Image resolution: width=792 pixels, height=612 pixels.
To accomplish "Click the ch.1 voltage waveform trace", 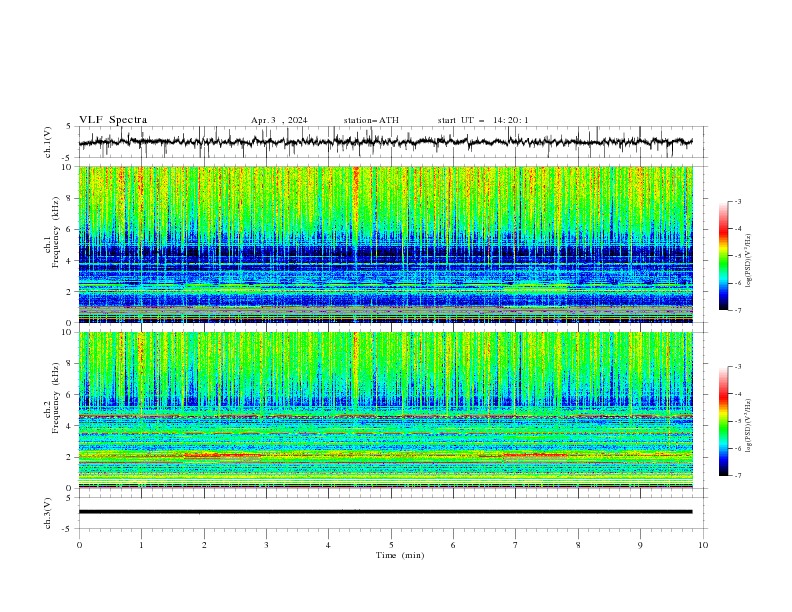I will (x=385, y=142).
